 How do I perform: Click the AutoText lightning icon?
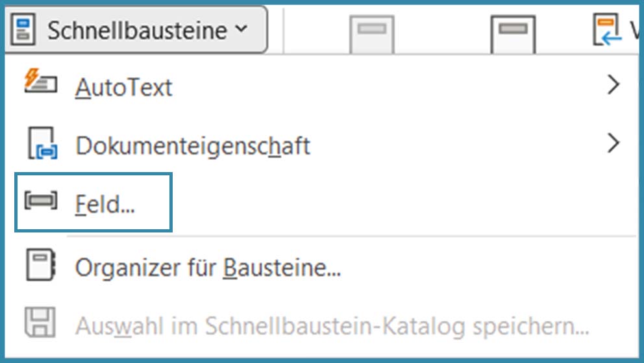coord(40,82)
